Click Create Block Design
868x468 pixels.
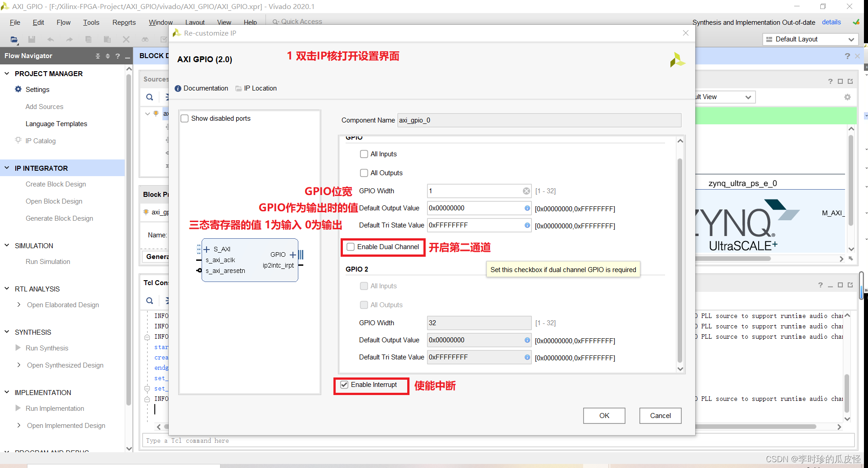(56, 184)
